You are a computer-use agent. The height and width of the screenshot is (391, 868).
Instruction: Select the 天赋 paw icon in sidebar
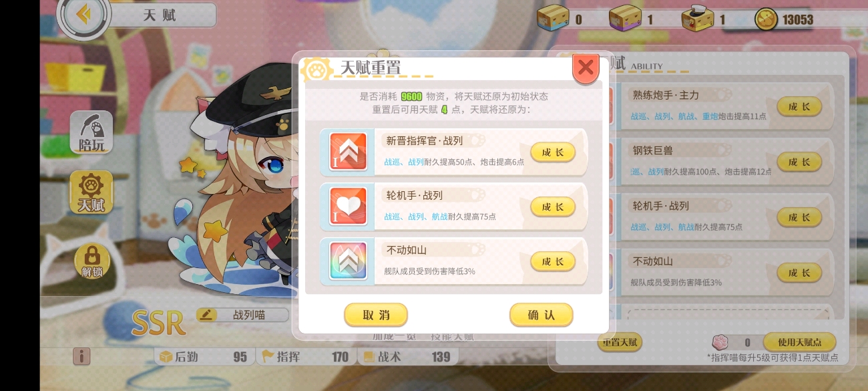[x=91, y=192]
